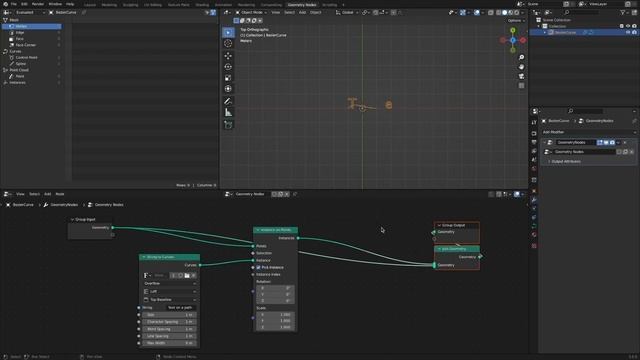The image size is (640, 360).
Task: Select the Measure ruler tool
Action: (x=228, y=112)
